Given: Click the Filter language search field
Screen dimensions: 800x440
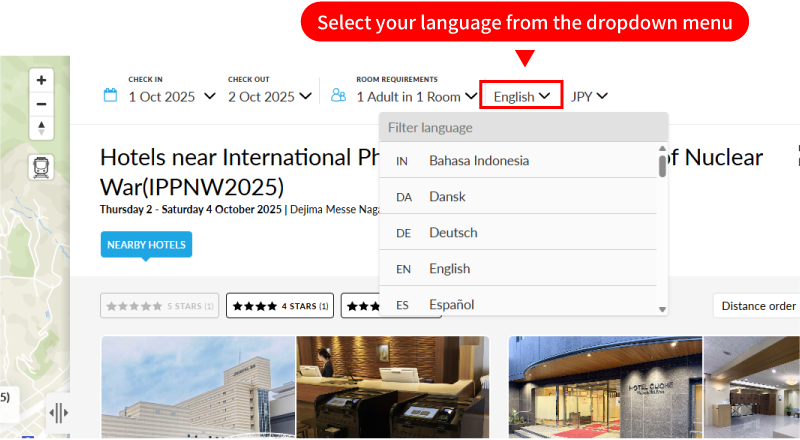Looking at the screenshot, I should click(523, 128).
